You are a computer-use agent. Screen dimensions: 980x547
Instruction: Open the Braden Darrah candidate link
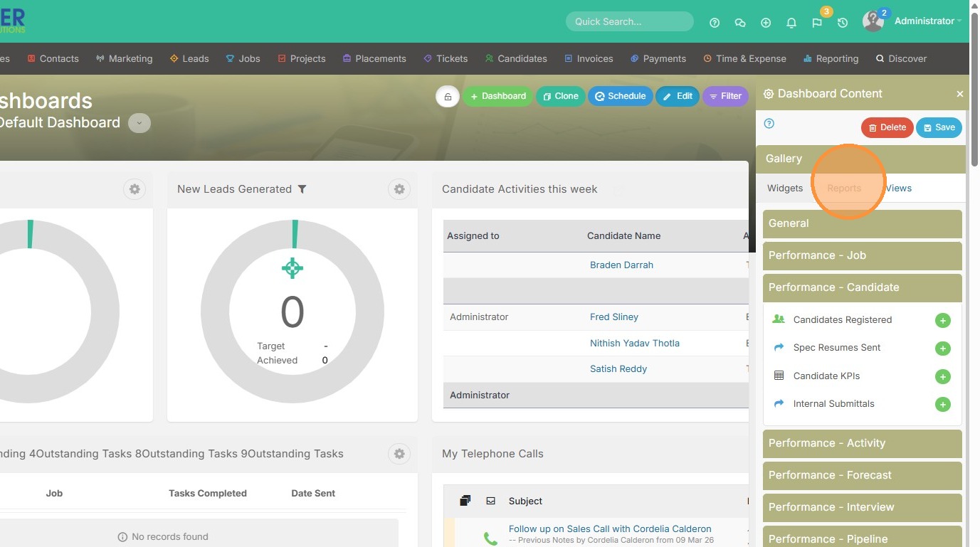tap(621, 265)
